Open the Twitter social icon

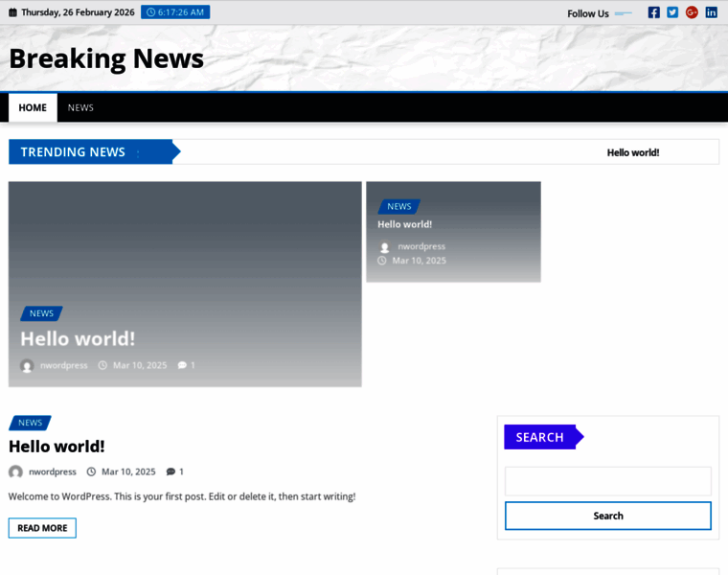click(x=672, y=12)
